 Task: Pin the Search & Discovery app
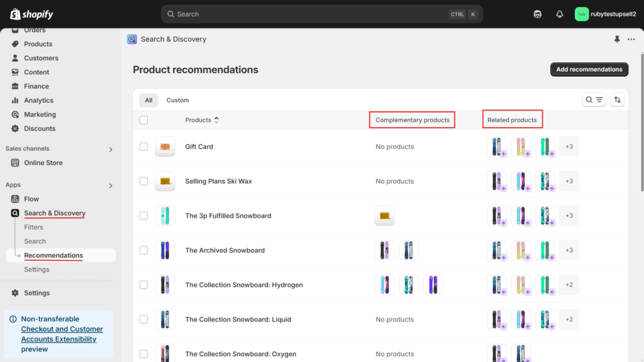[x=617, y=39]
